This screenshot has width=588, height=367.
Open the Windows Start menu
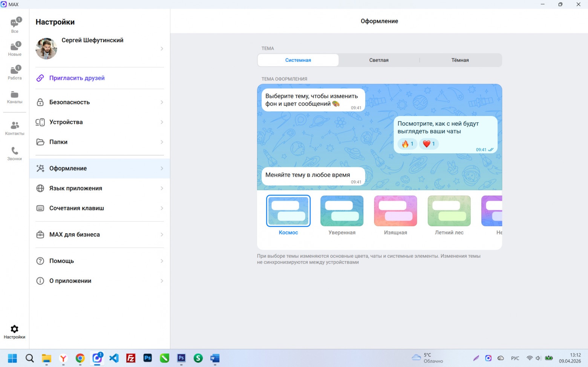[x=12, y=358]
